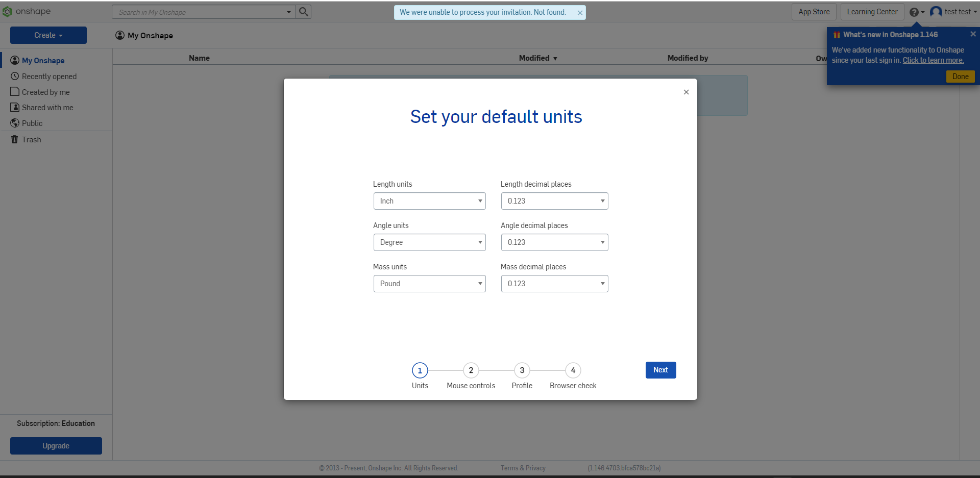Change Angle units from Degree

[x=429, y=242]
